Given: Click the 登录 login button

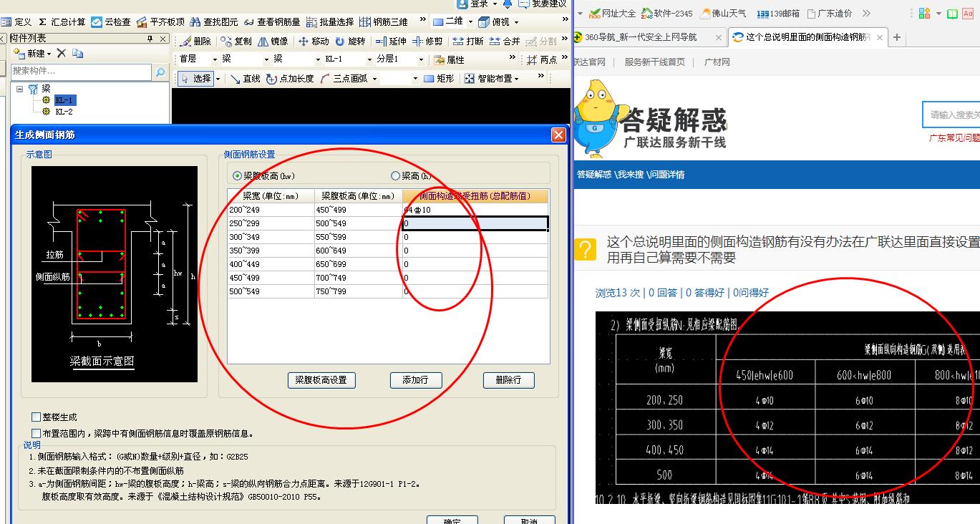Looking at the screenshot, I should pyautogui.click(x=478, y=4).
